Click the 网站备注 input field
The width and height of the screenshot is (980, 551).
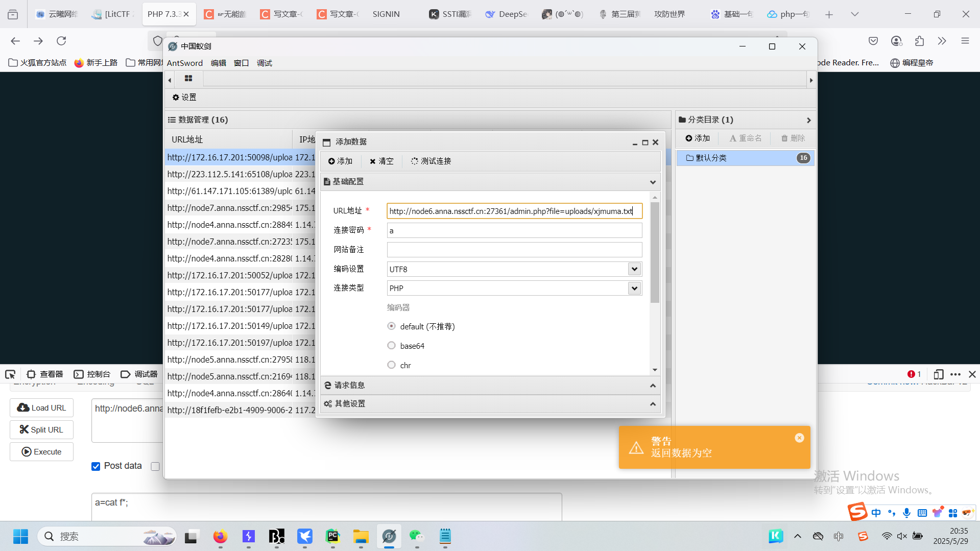click(514, 250)
